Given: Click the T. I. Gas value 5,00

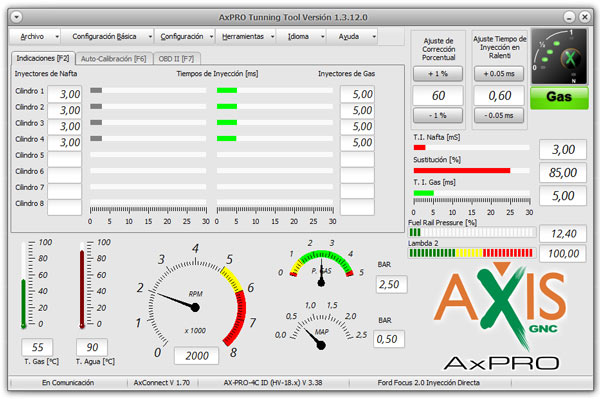Looking at the screenshot, I should (x=562, y=196).
